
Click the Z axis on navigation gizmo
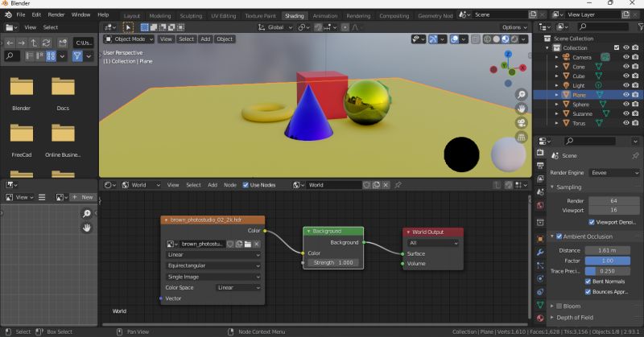point(508,54)
